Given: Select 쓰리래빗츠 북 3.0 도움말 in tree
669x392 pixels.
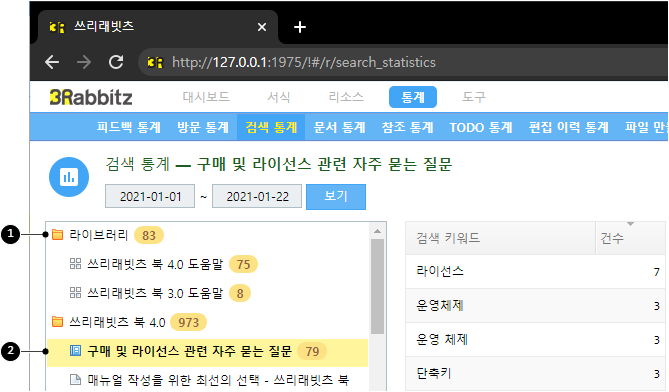Looking at the screenshot, I should click(x=155, y=293).
